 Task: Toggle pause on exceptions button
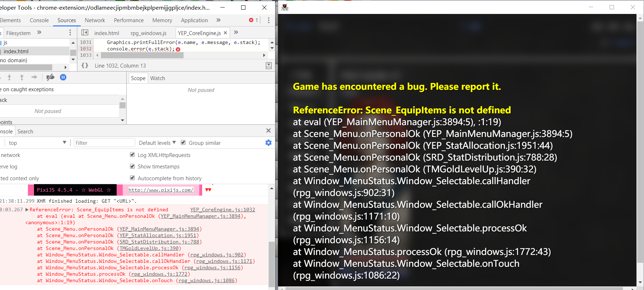point(63,77)
